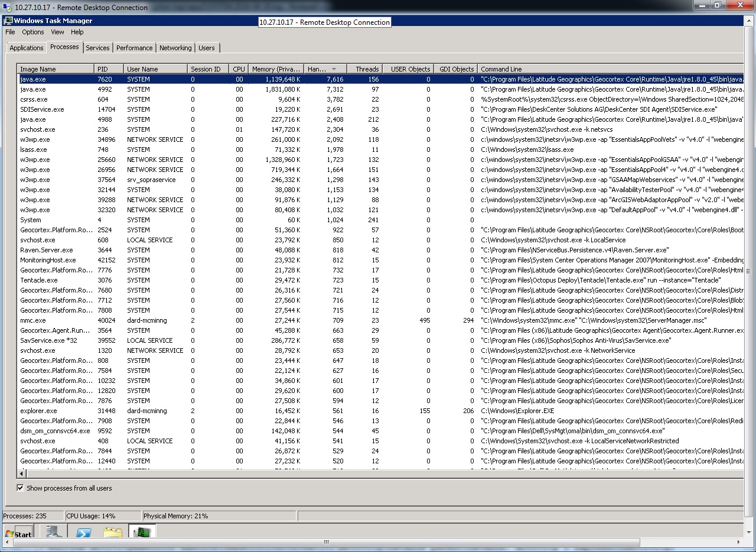Select the System process with PID 4

click(380, 220)
